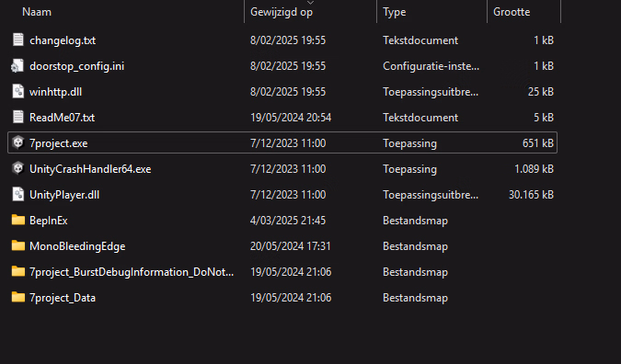Sort files by the Naam column
Viewport: 621px width, 364px height.
[x=37, y=12]
